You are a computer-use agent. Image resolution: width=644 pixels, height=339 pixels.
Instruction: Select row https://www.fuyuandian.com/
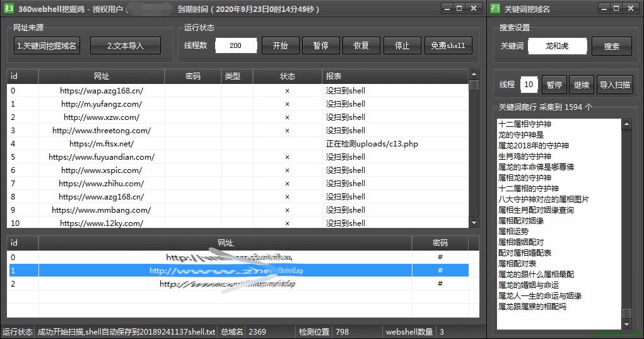tap(238, 157)
